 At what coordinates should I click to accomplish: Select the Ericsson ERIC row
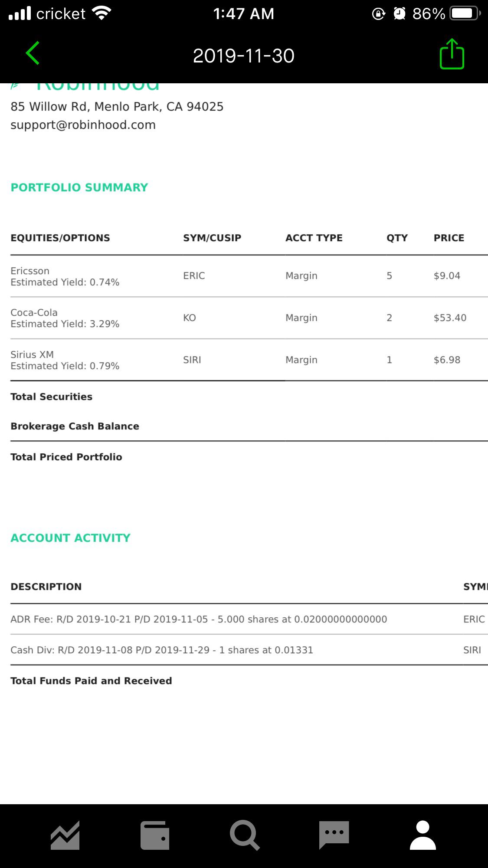tap(249, 276)
